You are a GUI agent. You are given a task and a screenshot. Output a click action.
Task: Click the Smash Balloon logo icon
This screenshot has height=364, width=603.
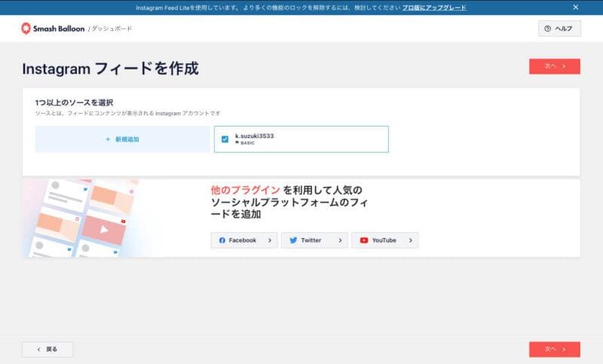[27, 28]
